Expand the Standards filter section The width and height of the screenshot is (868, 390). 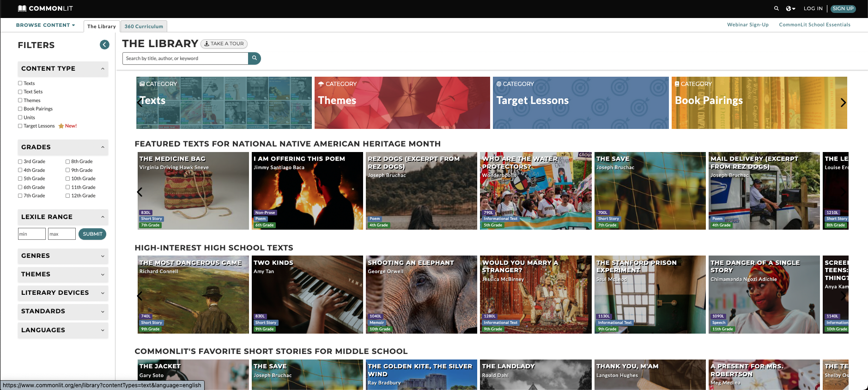63,311
